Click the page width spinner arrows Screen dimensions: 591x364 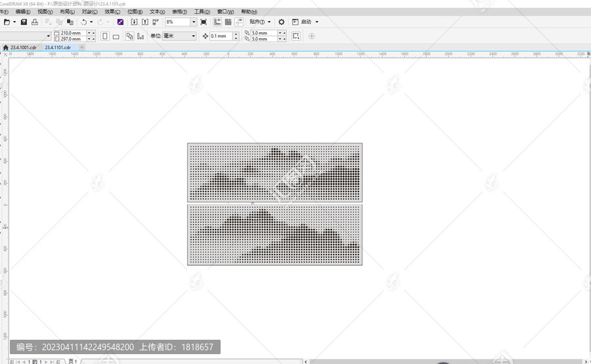tap(91, 33)
